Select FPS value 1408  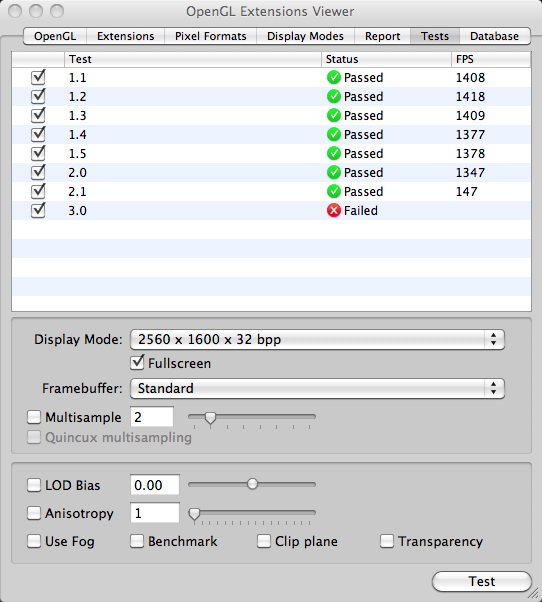(x=470, y=78)
